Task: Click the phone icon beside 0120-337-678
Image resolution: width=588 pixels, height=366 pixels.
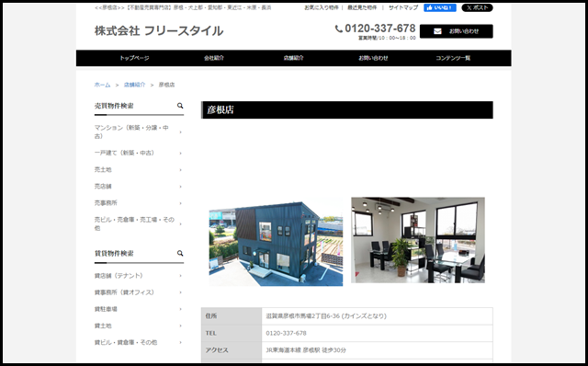Action: (339, 29)
